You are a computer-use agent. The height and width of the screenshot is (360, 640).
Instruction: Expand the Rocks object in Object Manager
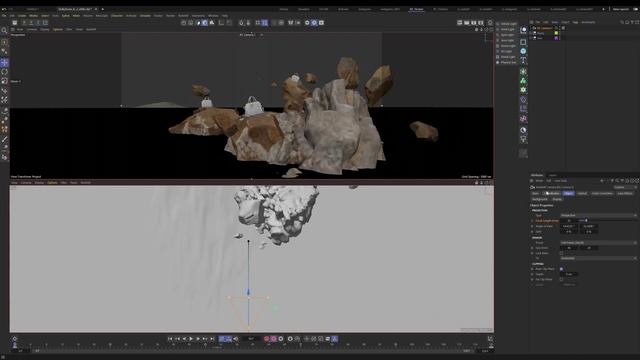(x=531, y=33)
